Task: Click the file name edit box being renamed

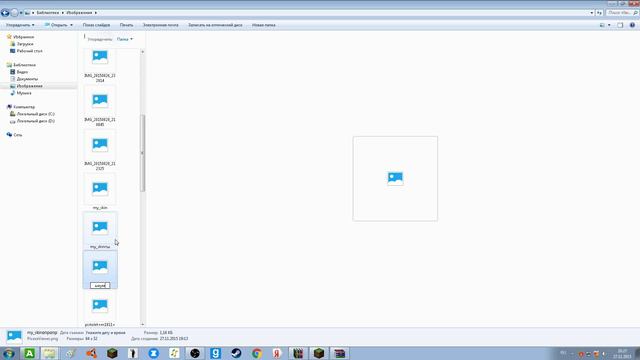Action: 100,286
